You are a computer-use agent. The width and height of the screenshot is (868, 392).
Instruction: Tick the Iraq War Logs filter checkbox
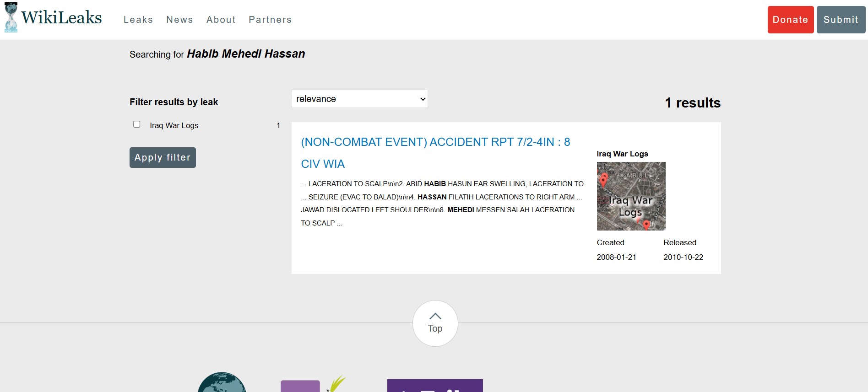[x=136, y=124]
